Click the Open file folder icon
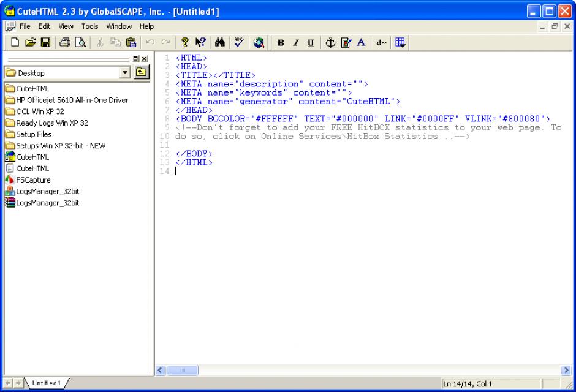The image size is (576, 392). click(x=31, y=43)
